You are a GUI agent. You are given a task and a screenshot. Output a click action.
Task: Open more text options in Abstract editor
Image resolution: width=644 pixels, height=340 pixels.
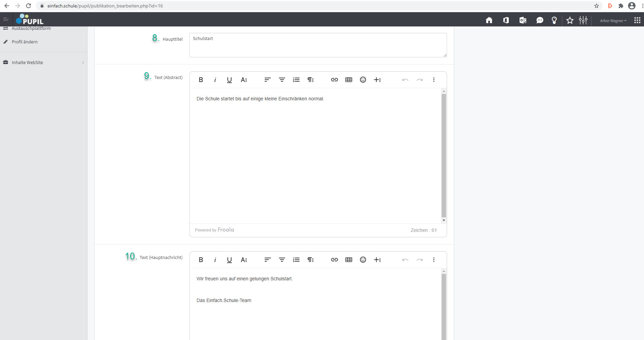(x=244, y=80)
